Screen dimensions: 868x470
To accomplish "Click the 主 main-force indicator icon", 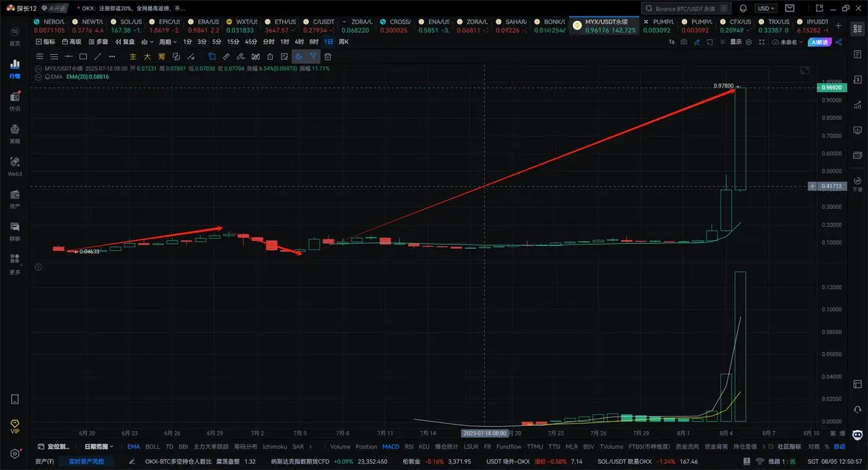I will pyautogui.click(x=133, y=56).
